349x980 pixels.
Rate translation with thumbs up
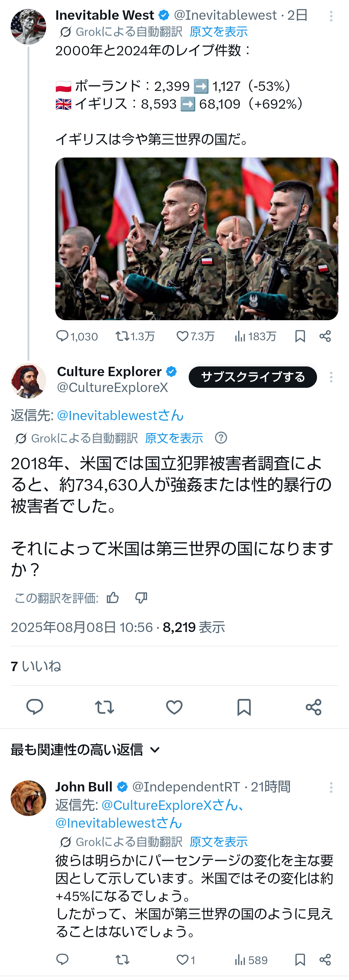(x=112, y=598)
